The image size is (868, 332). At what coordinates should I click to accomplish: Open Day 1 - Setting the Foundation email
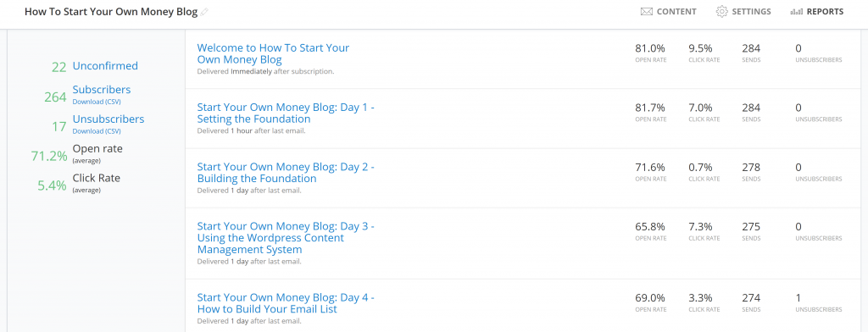coord(286,113)
